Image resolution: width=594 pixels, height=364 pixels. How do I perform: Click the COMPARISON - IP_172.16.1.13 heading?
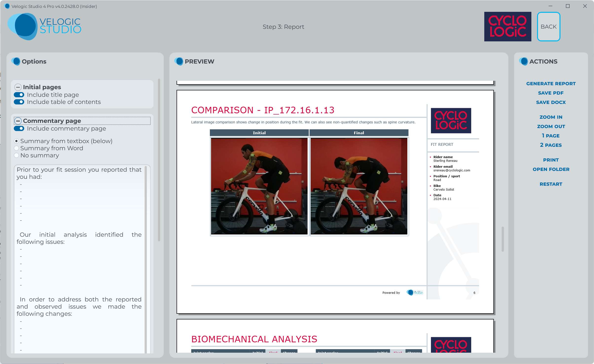tap(263, 110)
